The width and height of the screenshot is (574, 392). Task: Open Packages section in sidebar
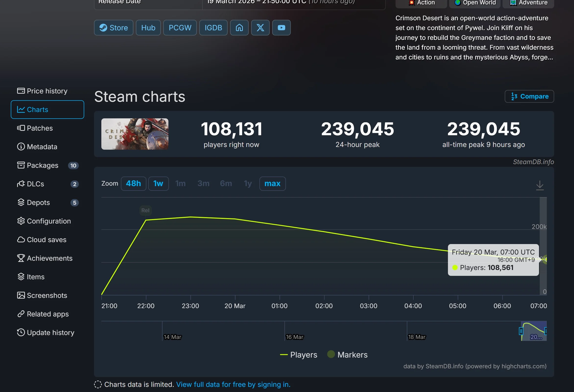pyautogui.click(x=47, y=165)
